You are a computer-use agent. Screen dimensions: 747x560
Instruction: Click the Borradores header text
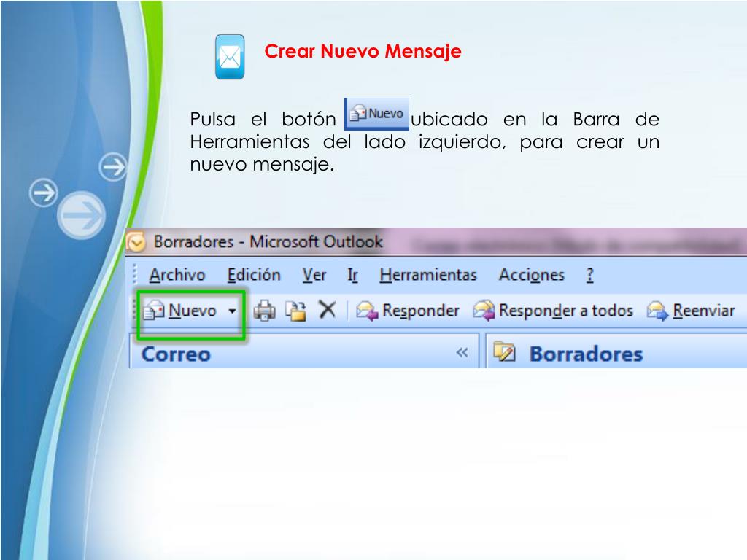tap(587, 354)
